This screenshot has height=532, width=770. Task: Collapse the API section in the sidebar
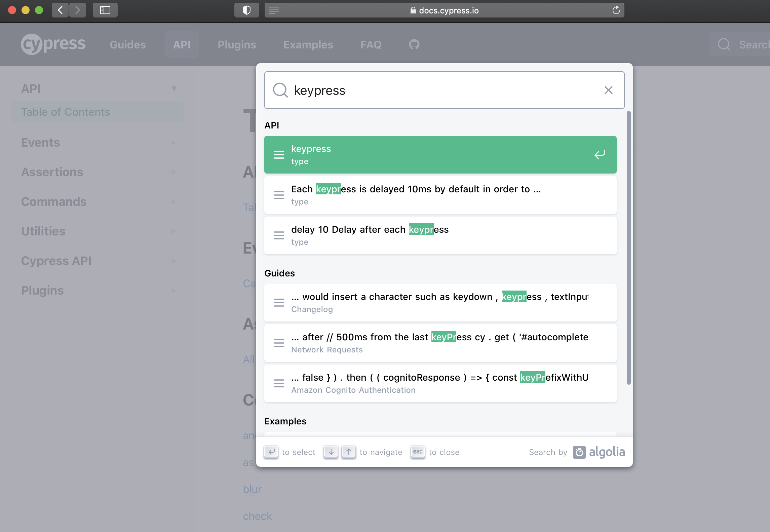point(174,88)
